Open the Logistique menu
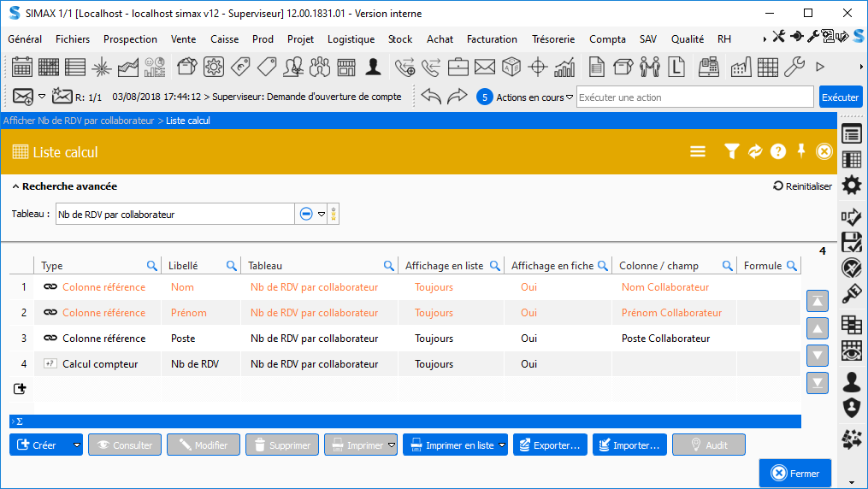The height and width of the screenshot is (489, 868). pyautogui.click(x=351, y=38)
